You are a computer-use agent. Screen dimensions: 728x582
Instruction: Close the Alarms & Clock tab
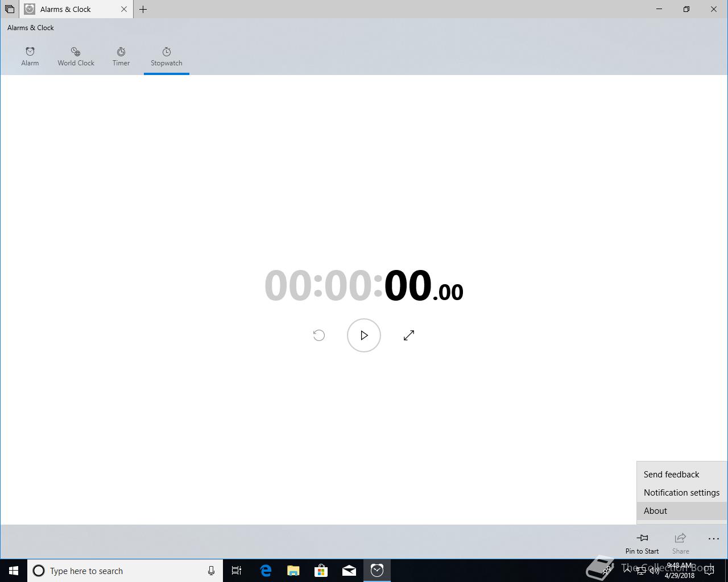124,9
